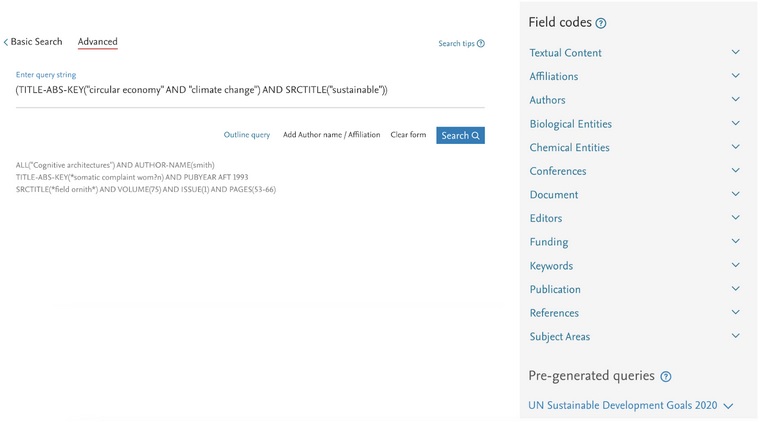Image resolution: width=760 pixels, height=422 pixels.
Task: Expand Chemical Entities section
Action: tap(735, 147)
